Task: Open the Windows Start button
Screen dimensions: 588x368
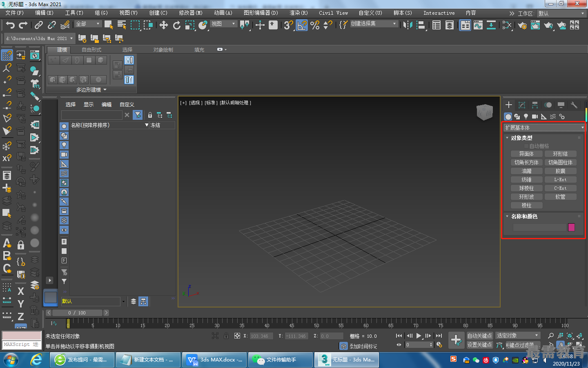Action: [x=11, y=360]
